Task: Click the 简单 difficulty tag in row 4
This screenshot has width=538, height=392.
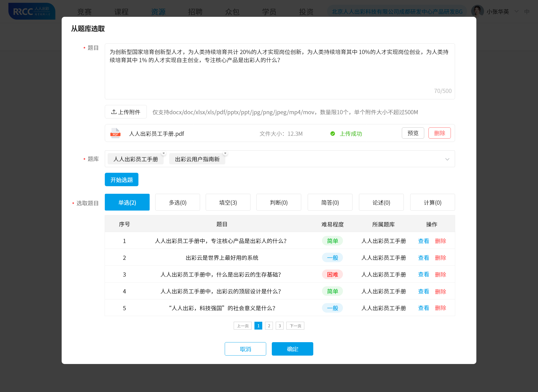Action: [333, 291]
